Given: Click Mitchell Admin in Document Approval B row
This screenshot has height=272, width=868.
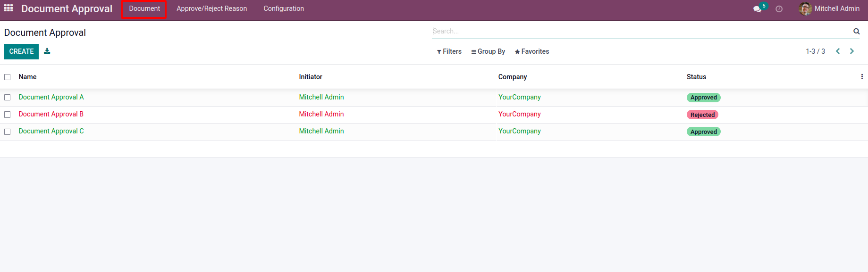Looking at the screenshot, I should pyautogui.click(x=321, y=114).
